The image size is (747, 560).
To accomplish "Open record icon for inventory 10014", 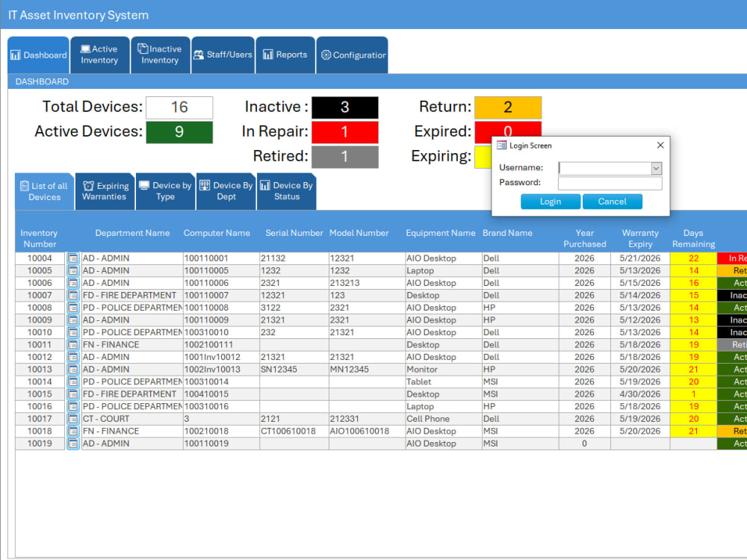I will [x=72, y=382].
